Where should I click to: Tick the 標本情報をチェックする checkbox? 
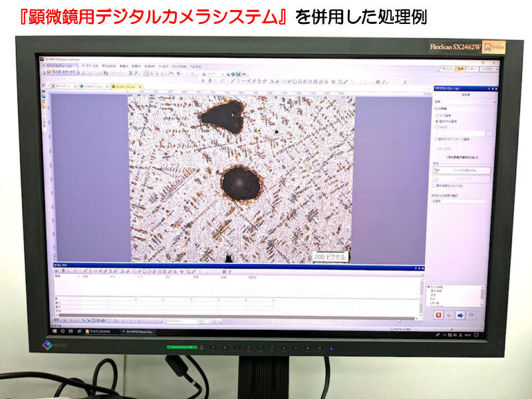pyautogui.click(x=434, y=186)
